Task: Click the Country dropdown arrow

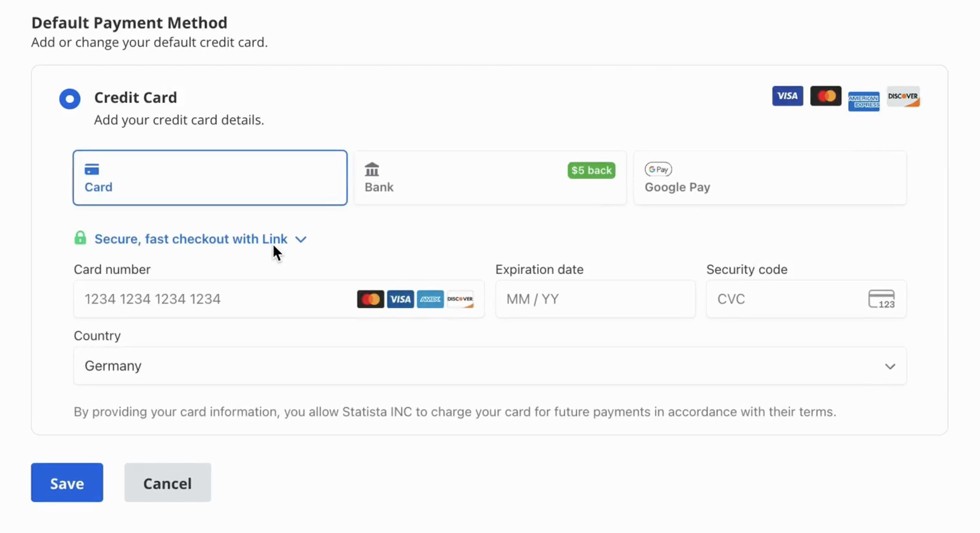Action: (x=890, y=366)
